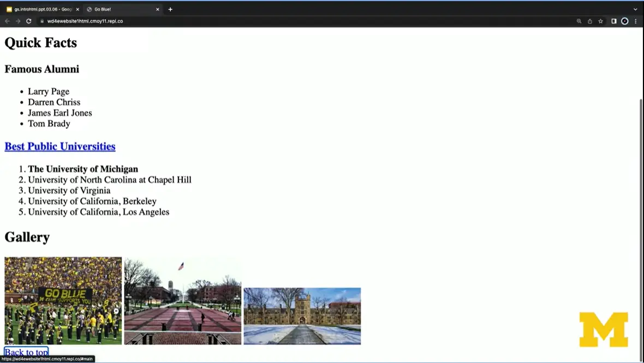
Task: Click the page's vertical scrollbar thumb
Action: pyautogui.click(x=641, y=218)
